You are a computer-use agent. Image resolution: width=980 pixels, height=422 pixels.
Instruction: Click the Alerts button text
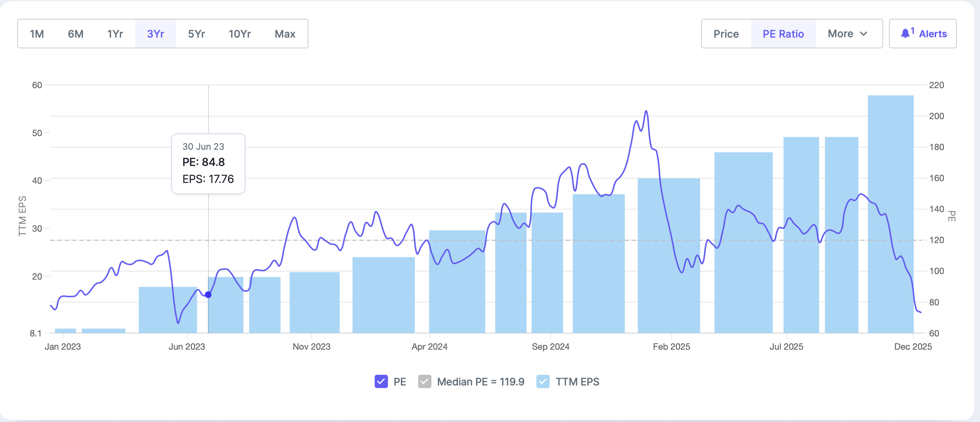(x=933, y=34)
